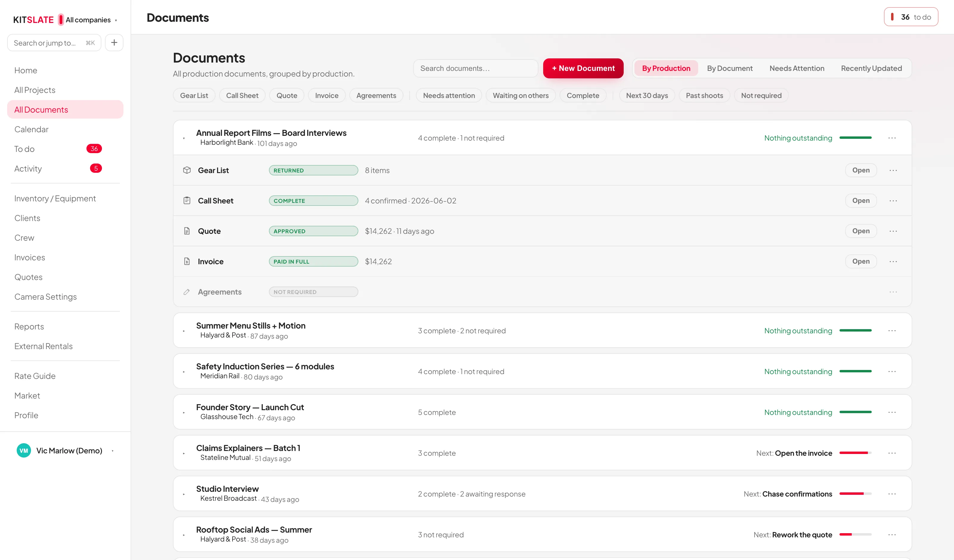The height and width of the screenshot is (560, 954).
Task: Click the Quote document icon
Action: click(187, 231)
